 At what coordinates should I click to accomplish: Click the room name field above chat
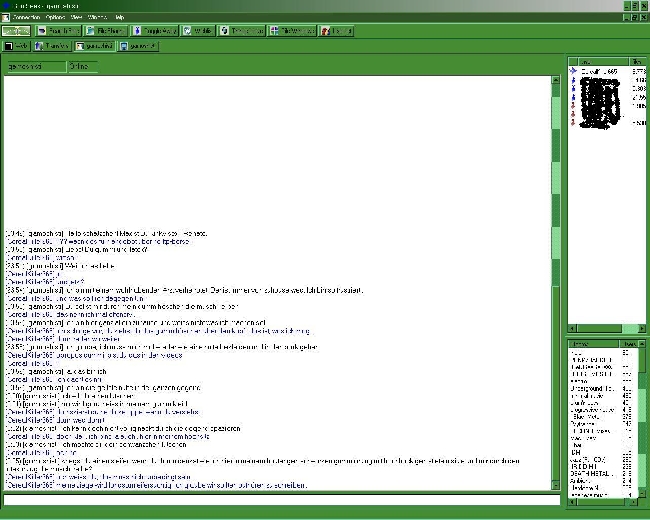36,66
